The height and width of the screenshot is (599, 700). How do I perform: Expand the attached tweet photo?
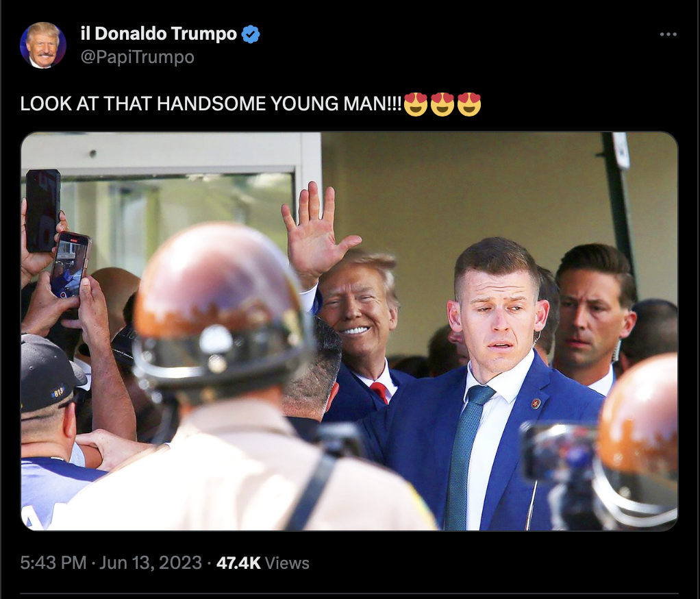(349, 331)
